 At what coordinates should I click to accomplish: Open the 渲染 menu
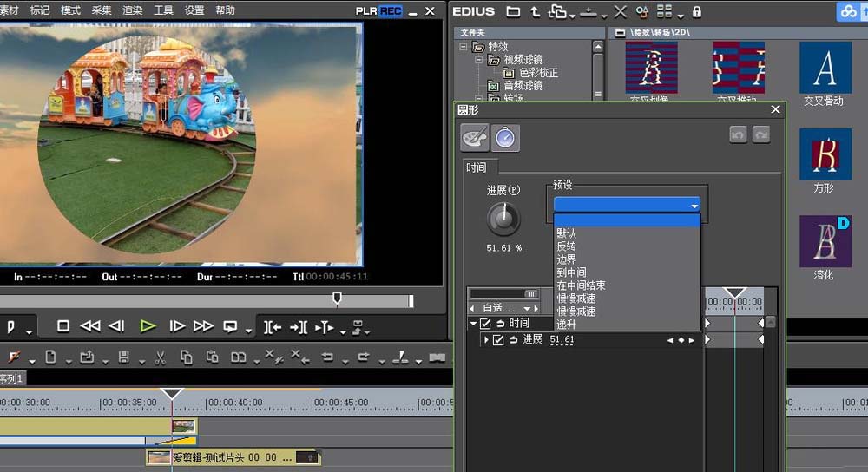132,10
